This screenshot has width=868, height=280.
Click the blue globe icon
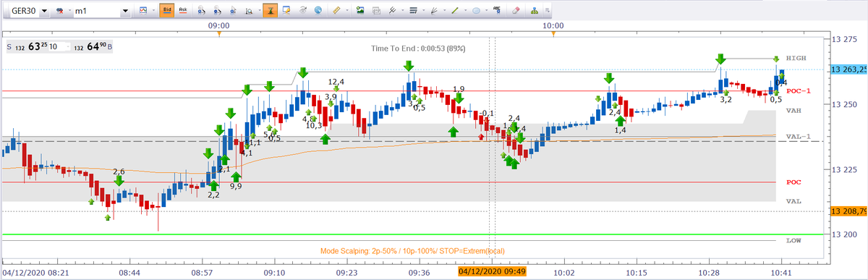click(x=318, y=11)
